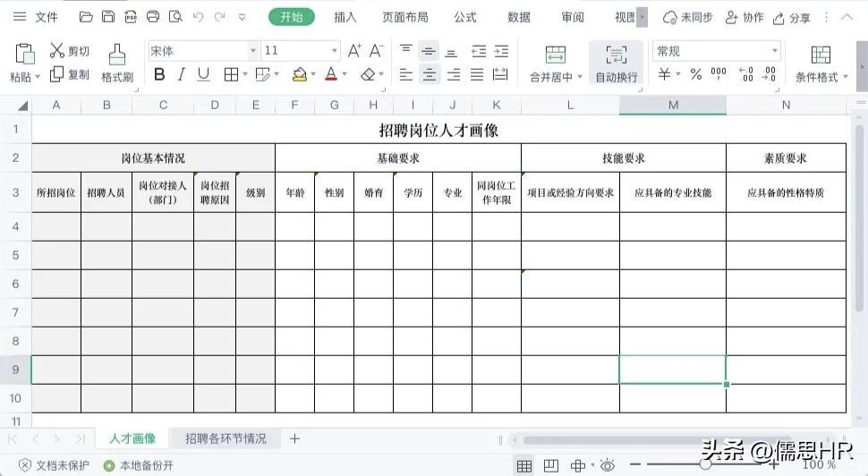Viewport: 868px width, 476px height.
Task: Click the 分享 share button
Action: (x=792, y=18)
